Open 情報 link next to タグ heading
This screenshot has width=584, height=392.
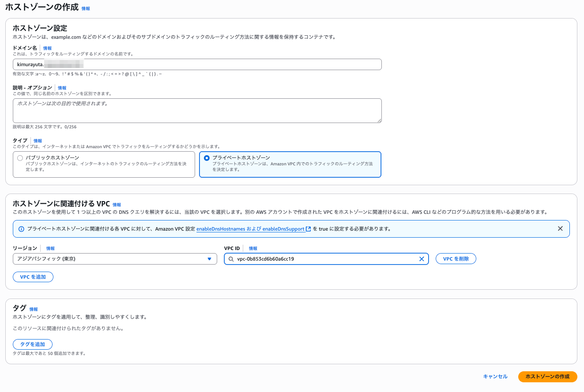click(x=34, y=310)
